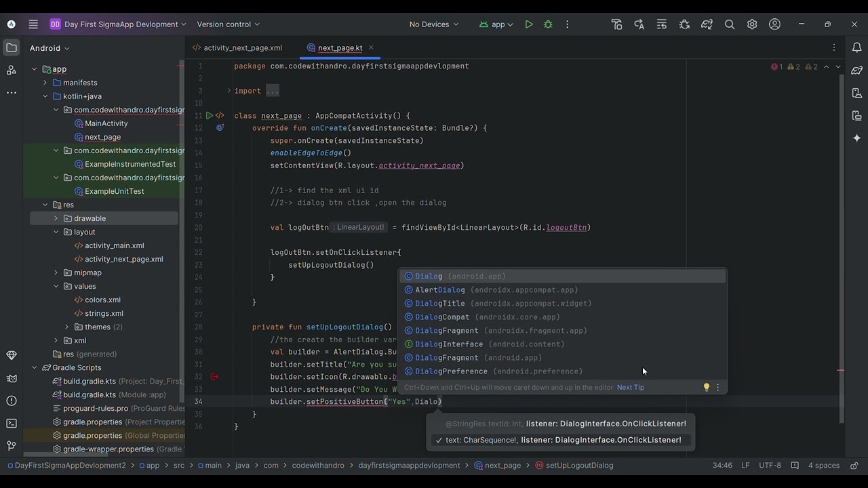868x488 pixels.
Task: Open editor tabs options kebab menu
Action: click(834, 48)
